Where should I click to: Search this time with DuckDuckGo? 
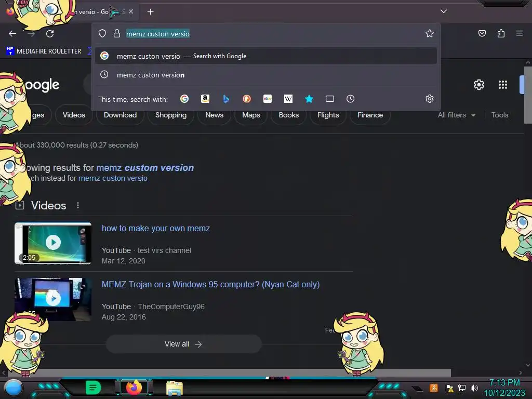247,99
